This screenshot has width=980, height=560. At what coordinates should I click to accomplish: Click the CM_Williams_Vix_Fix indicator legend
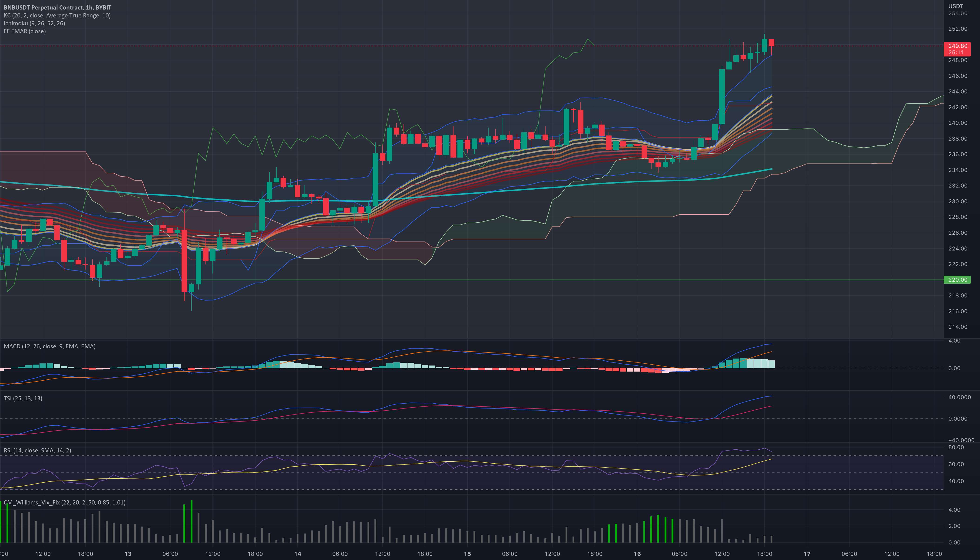65,502
